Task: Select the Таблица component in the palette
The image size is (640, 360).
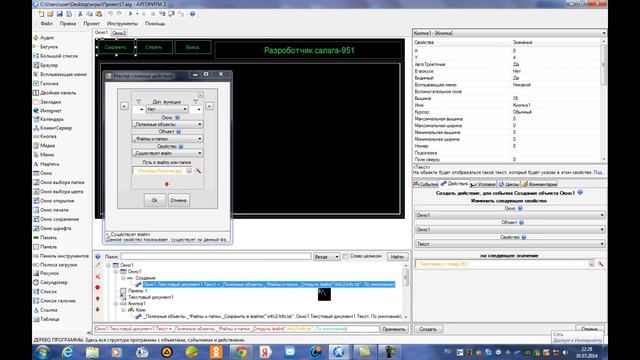Action: (46, 319)
